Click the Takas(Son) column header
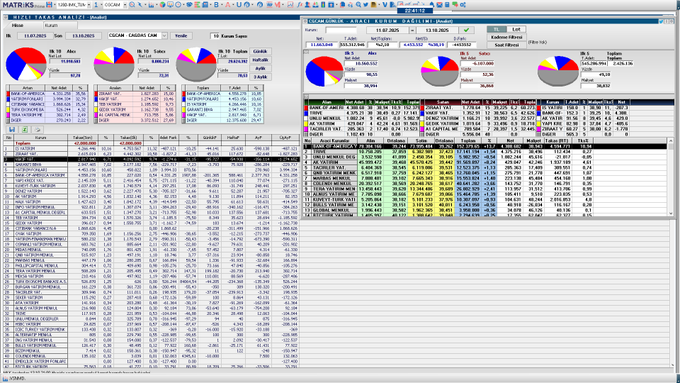The width and height of the screenshot is (680, 383). [82, 137]
